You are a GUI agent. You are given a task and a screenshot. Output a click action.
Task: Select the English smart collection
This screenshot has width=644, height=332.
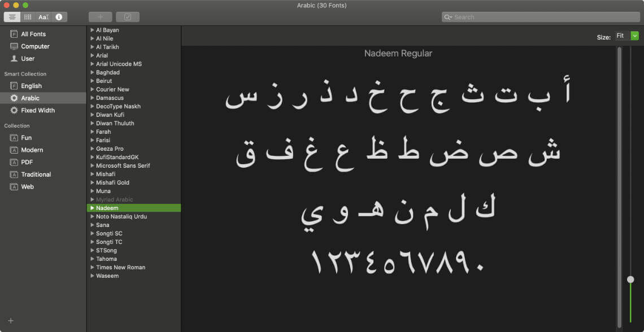point(28,85)
